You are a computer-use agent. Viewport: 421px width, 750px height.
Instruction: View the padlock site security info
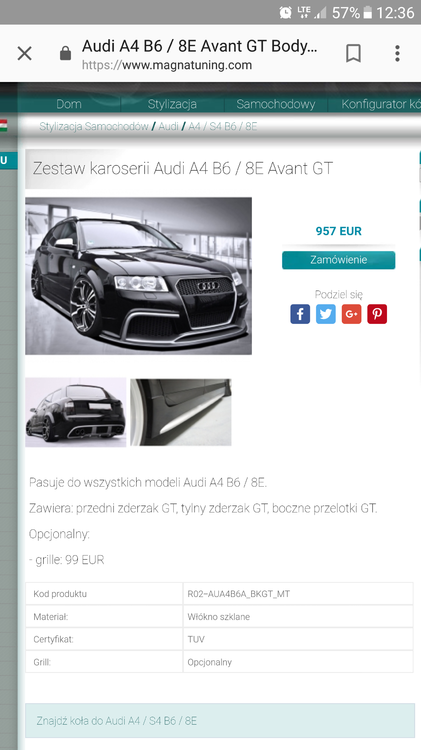pyautogui.click(x=66, y=53)
